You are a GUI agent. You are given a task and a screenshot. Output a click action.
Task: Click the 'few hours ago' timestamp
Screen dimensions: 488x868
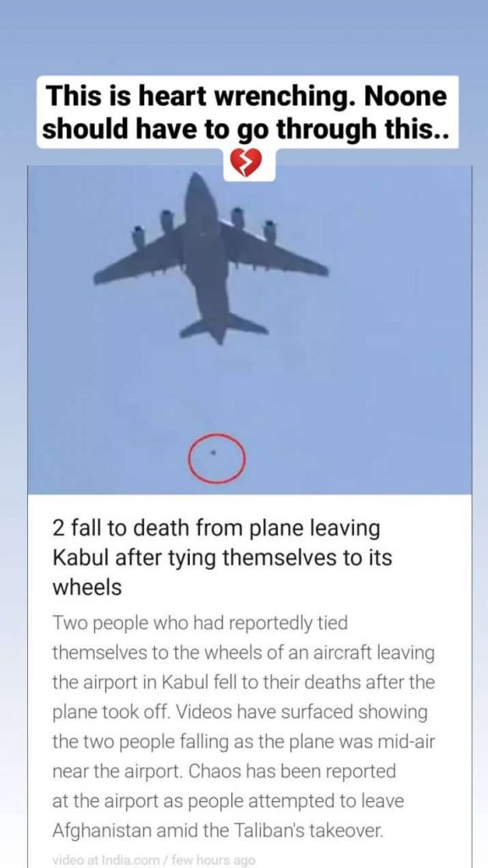pos(213,860)
